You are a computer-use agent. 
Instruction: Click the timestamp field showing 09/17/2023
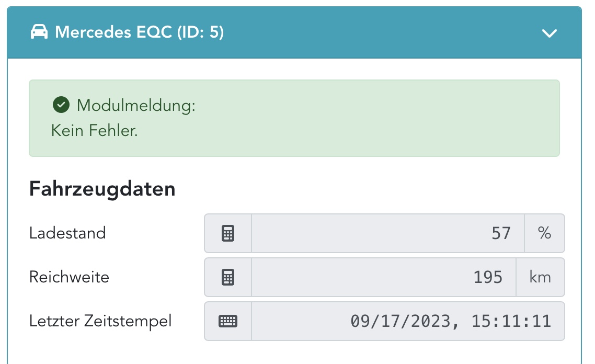pyautogui.click(x=408, y=321)
